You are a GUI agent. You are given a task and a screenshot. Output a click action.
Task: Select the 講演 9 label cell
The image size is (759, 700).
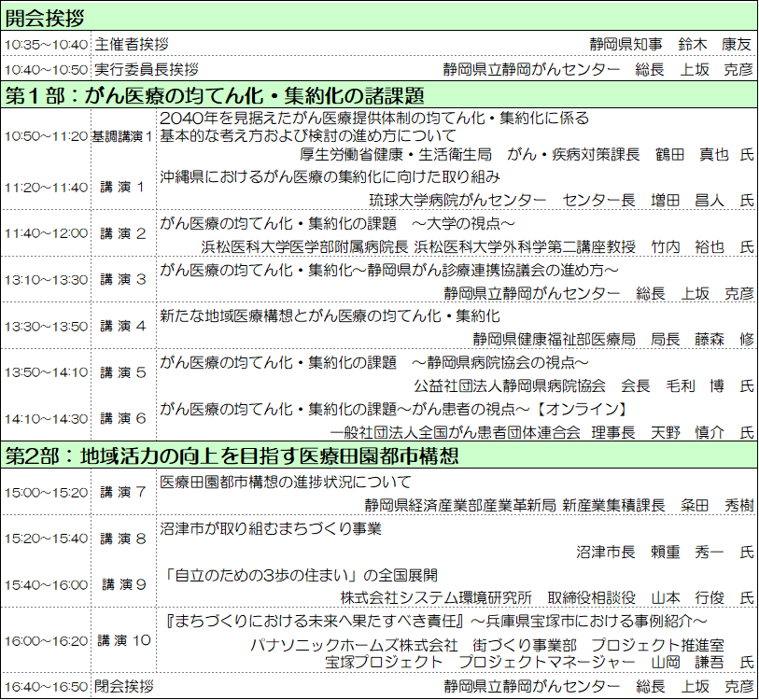point(122,584)
